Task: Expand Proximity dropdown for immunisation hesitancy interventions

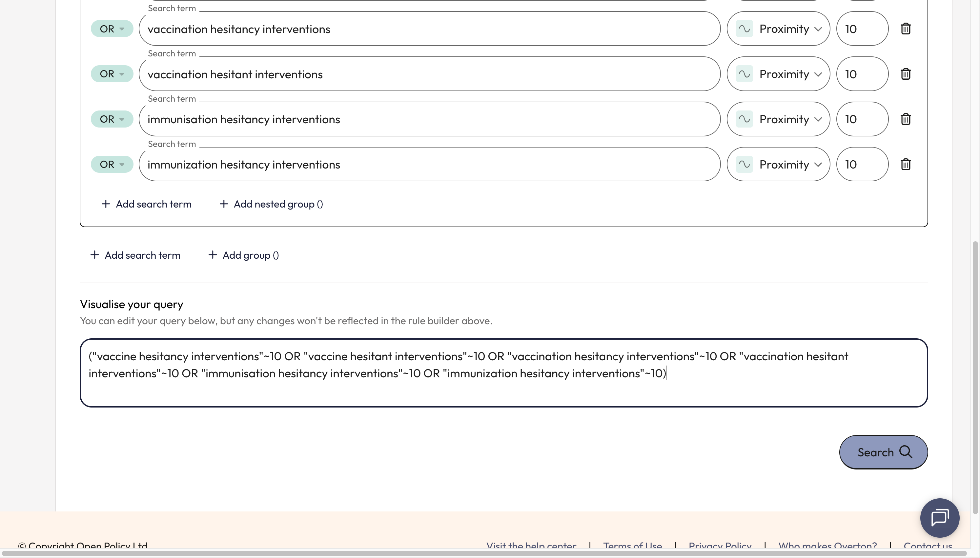Action: click(778, 119)
